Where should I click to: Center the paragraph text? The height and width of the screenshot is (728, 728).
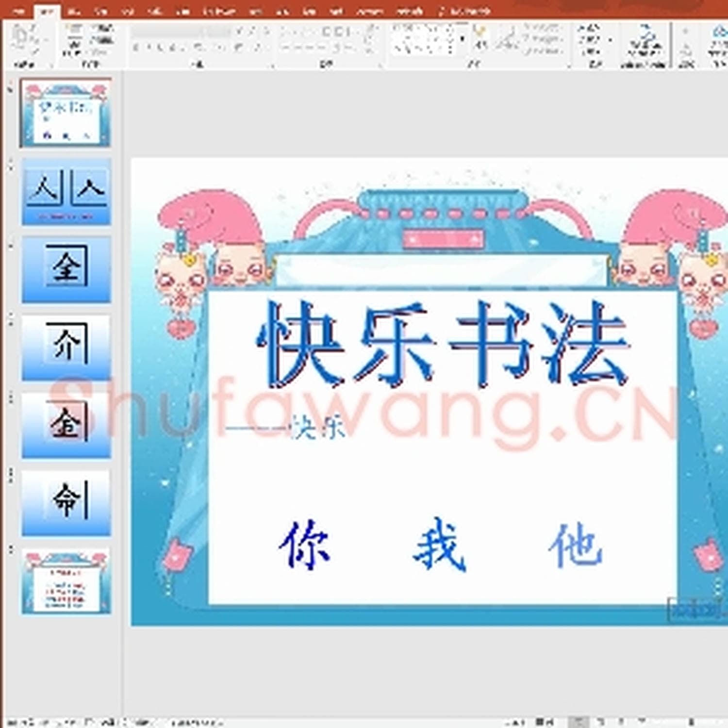coord(298,48)
